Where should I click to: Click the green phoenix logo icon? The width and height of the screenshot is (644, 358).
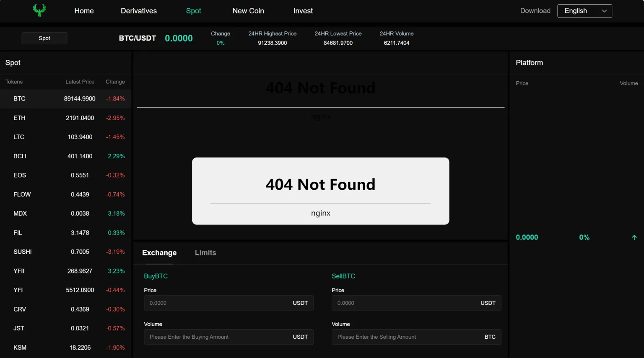click(39, 10)
